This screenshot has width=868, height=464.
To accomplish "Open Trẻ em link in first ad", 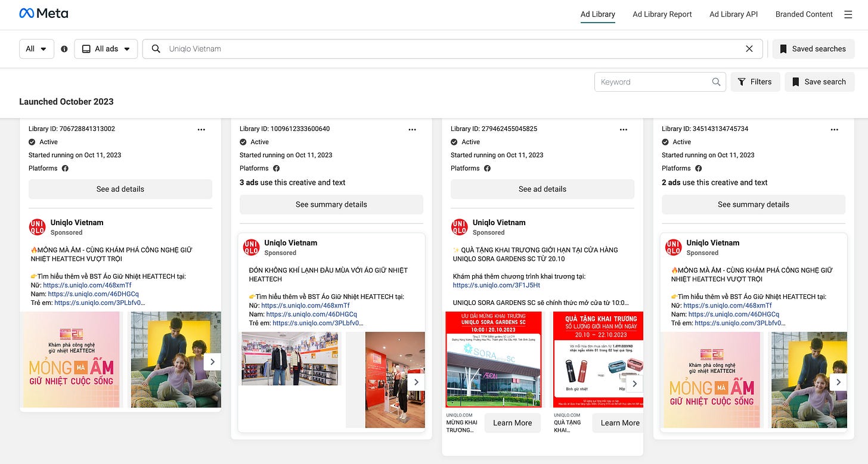I will tap(100, 303).
